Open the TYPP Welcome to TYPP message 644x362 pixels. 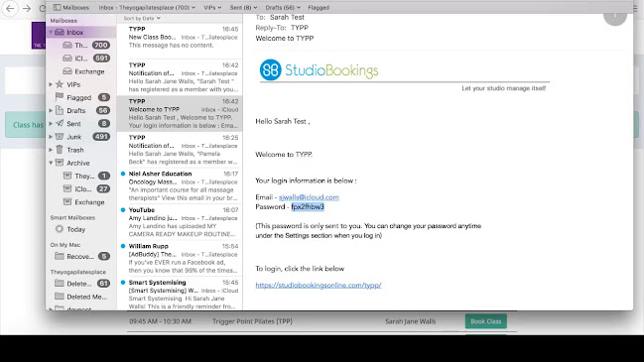pyautogui.click(x=180, y=113)
